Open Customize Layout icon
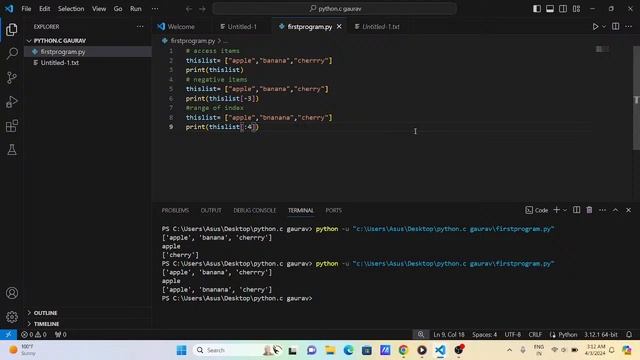The height and width of the screenshot is (360, 640). pyautogui.click(x=576, y=9)
